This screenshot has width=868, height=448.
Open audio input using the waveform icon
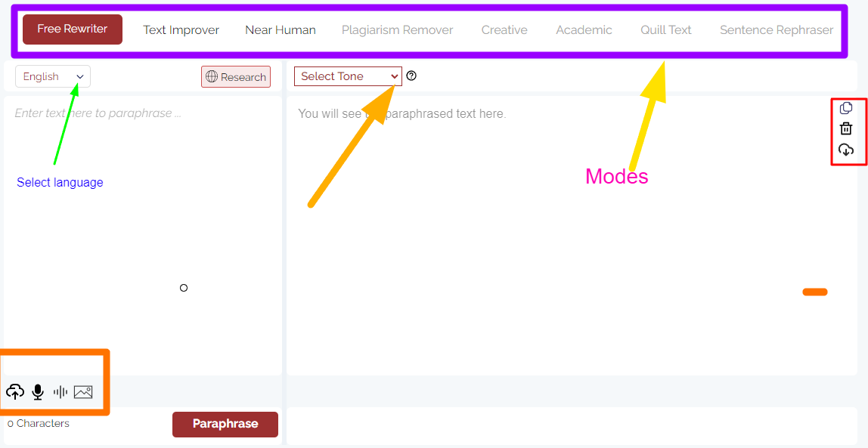(x=60, y=391)
